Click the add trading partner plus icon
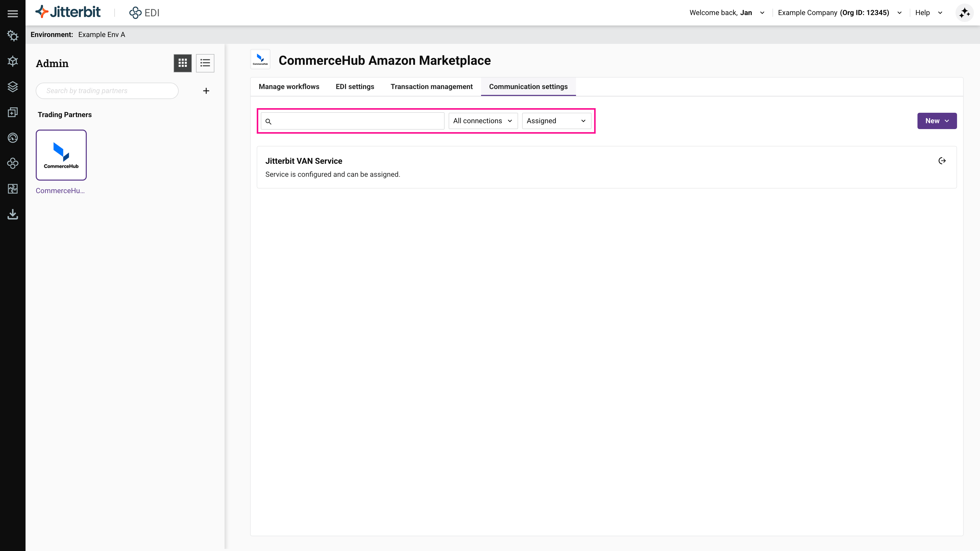The image size is (980, 551). (206, 91)
